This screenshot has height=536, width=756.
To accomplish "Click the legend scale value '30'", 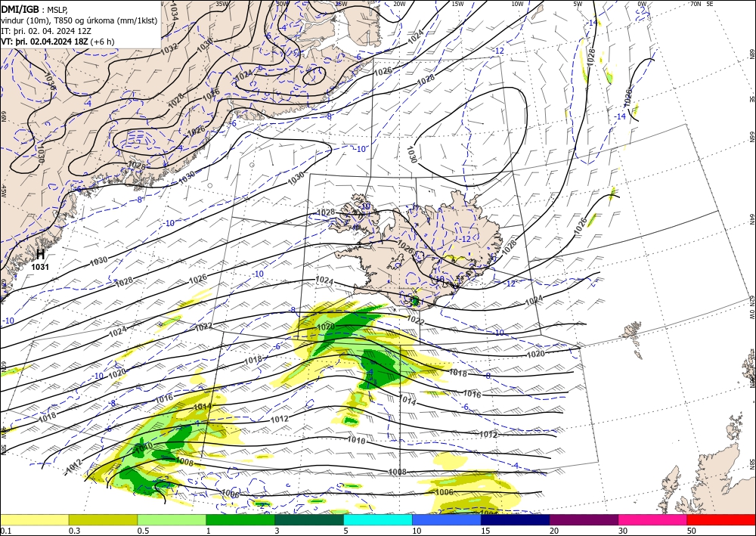I will [623, 531].
